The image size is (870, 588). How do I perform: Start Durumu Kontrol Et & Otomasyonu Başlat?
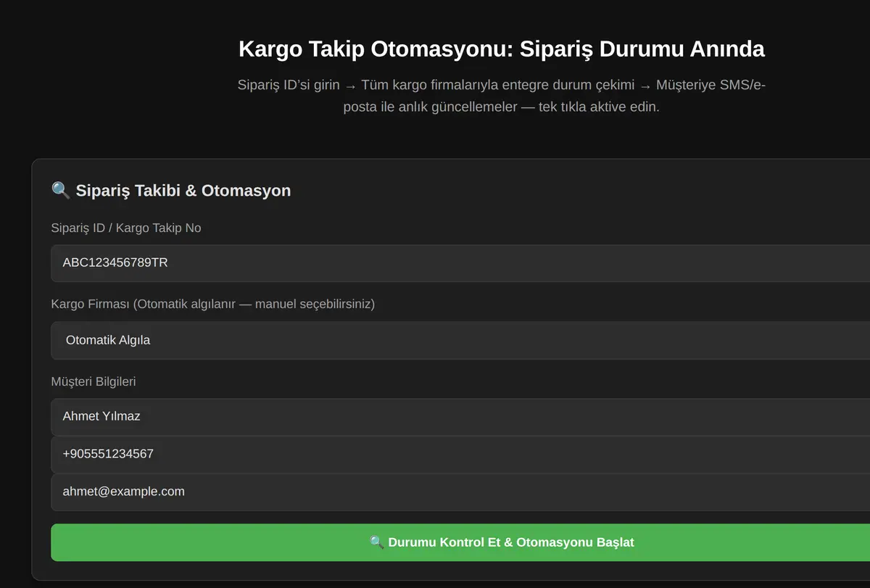coord(460,542)
